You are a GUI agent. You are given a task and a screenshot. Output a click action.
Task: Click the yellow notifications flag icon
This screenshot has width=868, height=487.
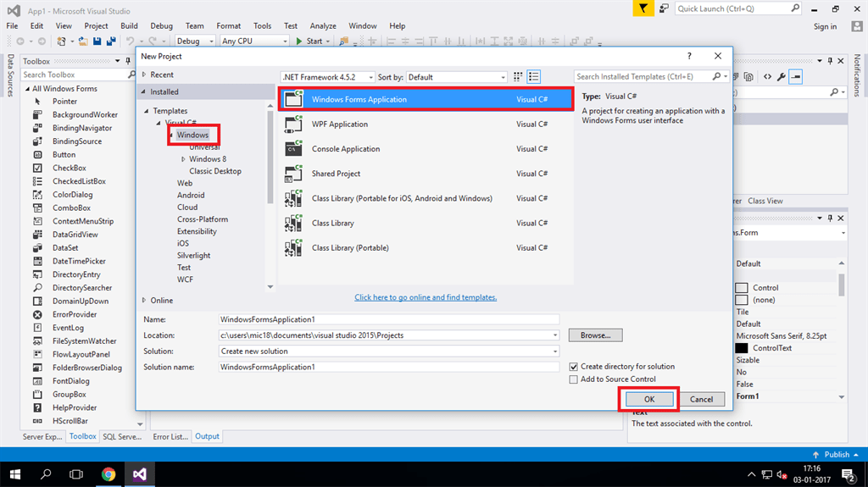point(643,8)
